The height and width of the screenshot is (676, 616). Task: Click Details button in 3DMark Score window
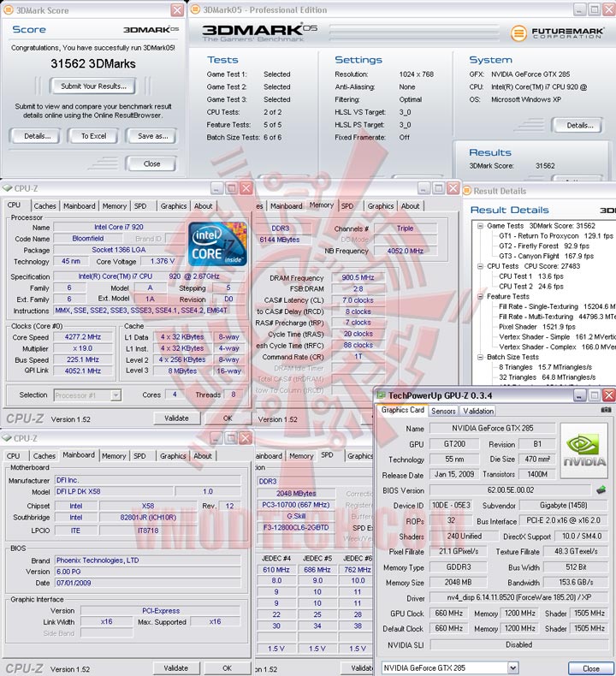[x=37, y=136]
